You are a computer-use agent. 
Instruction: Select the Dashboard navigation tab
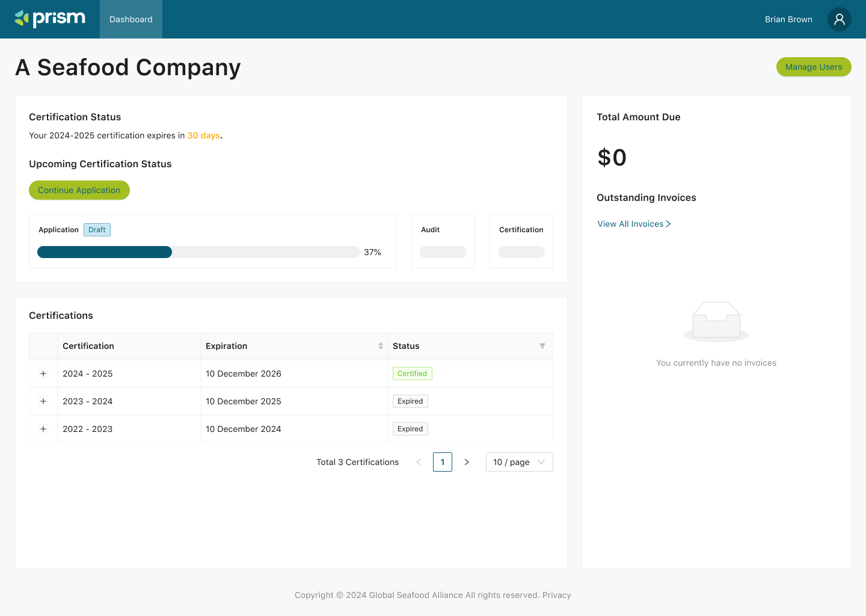(x=131, y=19)
